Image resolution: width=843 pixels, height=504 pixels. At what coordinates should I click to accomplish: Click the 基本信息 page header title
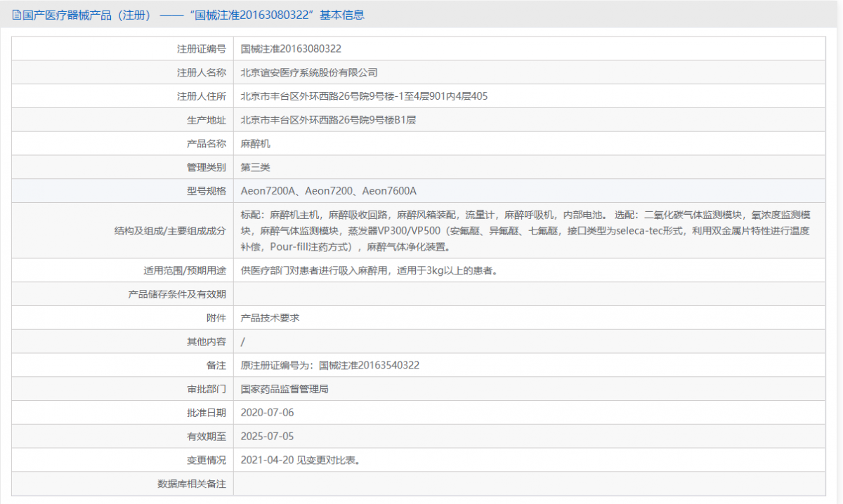click(x=190, y=15)
